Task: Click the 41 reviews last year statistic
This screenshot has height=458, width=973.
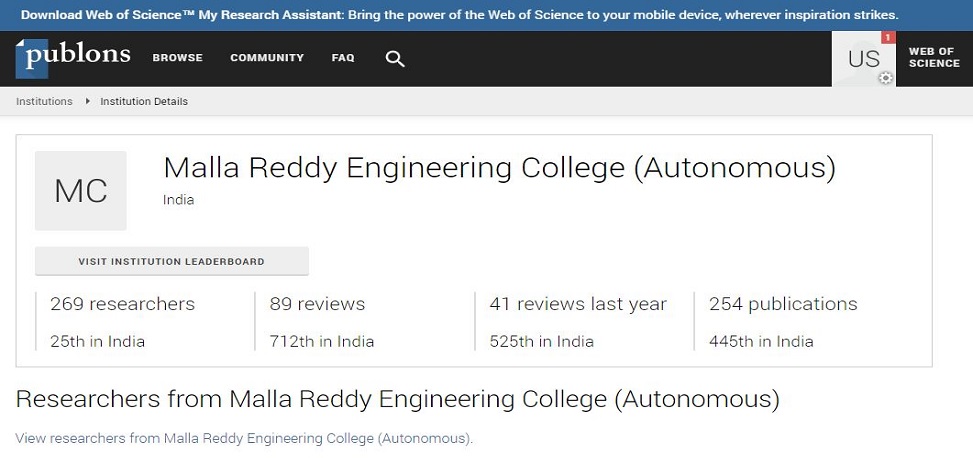Action: 578,304
